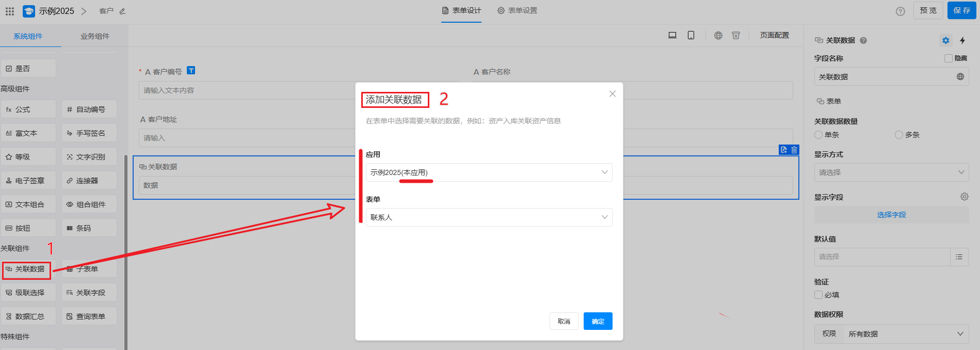Viewport: 980px width, 350px height.
Task: Click the 确定 button in dialog
Action: 598,321
